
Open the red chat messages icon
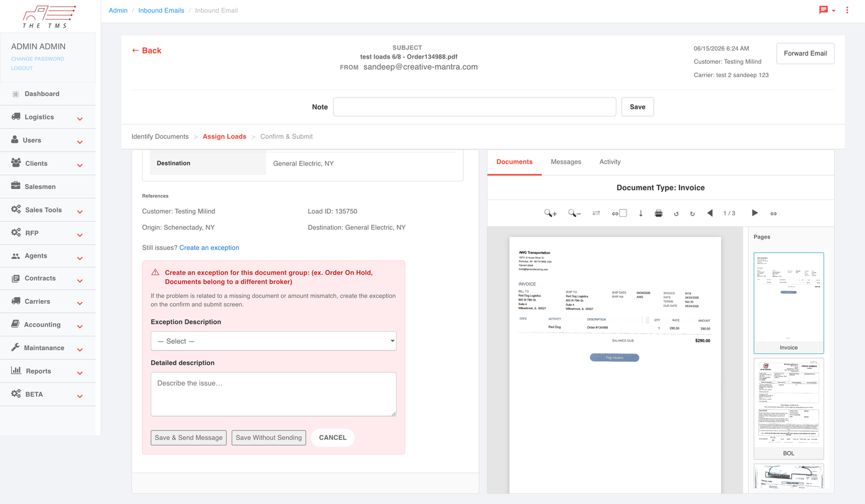pyautogui.click(x=824, y=10)
